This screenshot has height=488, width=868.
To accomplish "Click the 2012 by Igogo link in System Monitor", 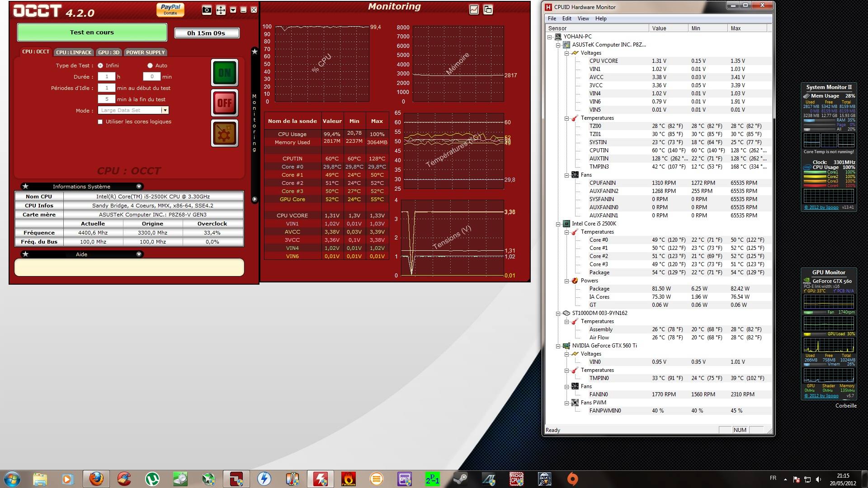I will tap(821, 207).
